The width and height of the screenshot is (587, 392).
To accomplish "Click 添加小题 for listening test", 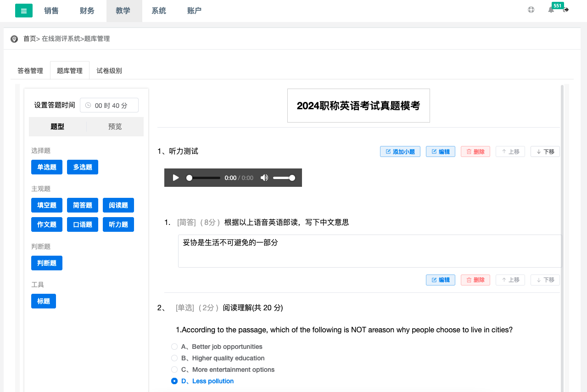I will click(400, 151).
